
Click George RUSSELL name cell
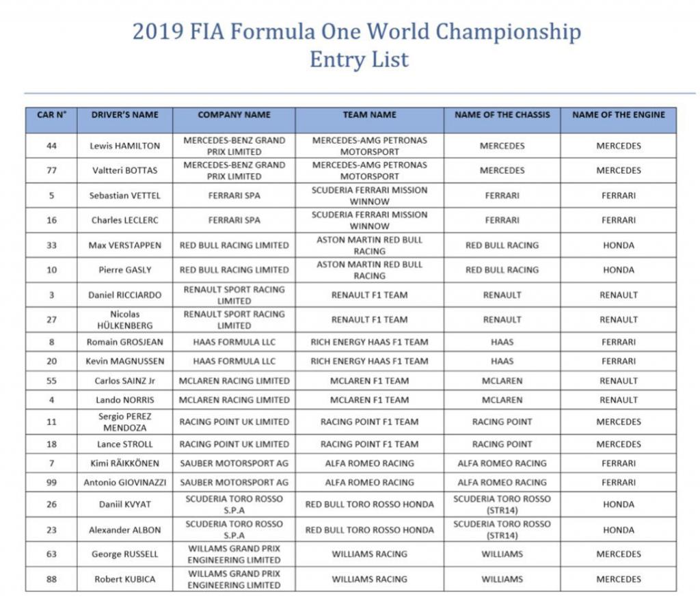(125, 554)
